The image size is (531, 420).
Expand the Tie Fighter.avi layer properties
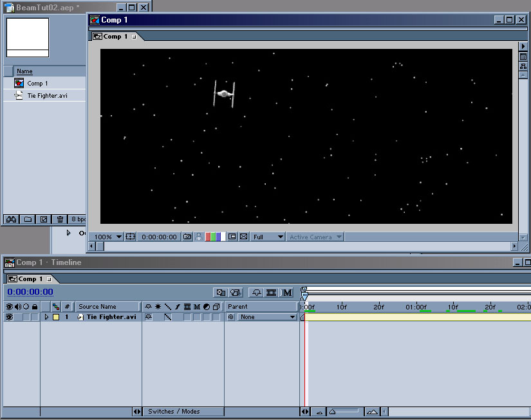click(46, 317)
